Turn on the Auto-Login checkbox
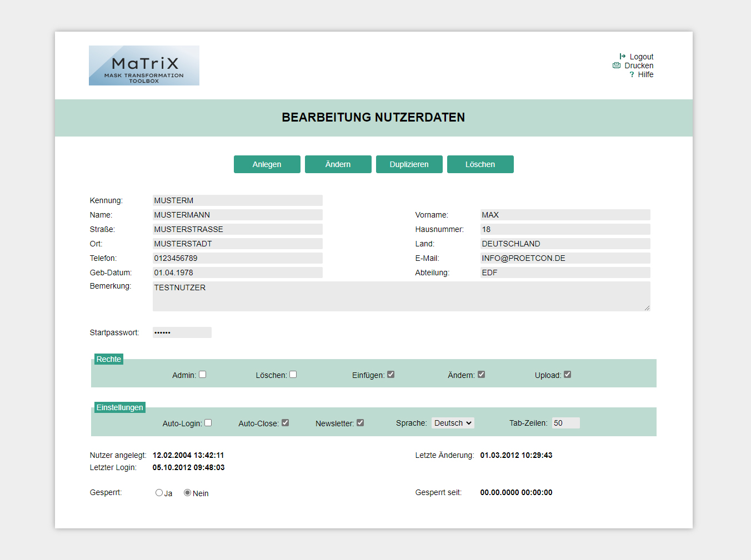The width and height of the screenshot is (751, 560). click(208, 423)
